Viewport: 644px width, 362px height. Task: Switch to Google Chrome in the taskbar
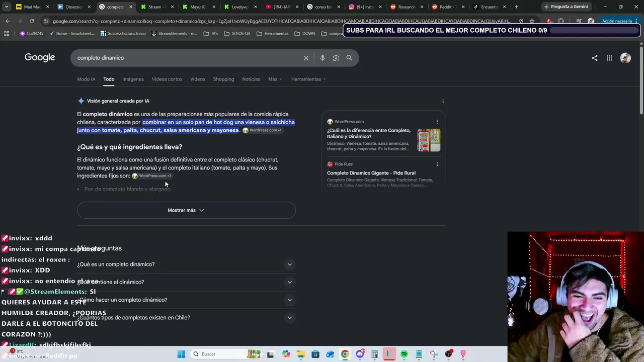[x=345, y=354]
